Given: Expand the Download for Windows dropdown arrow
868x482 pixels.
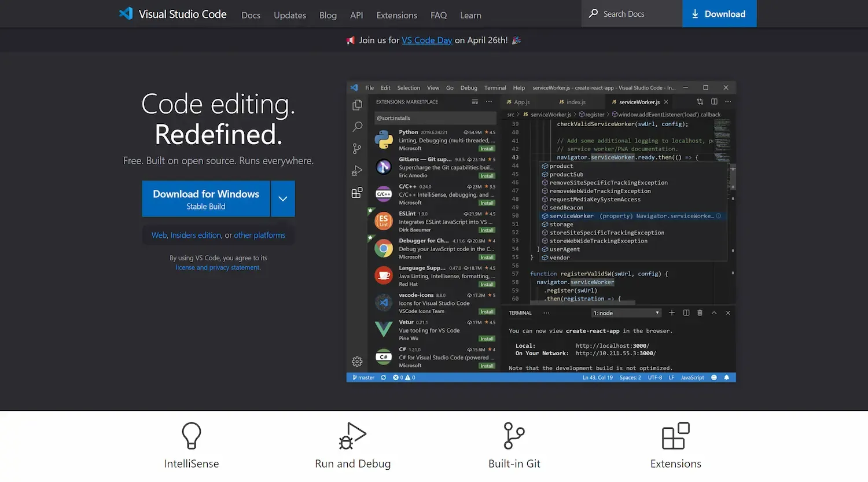Looking at the screenshot, I should [x=282, y=198].
